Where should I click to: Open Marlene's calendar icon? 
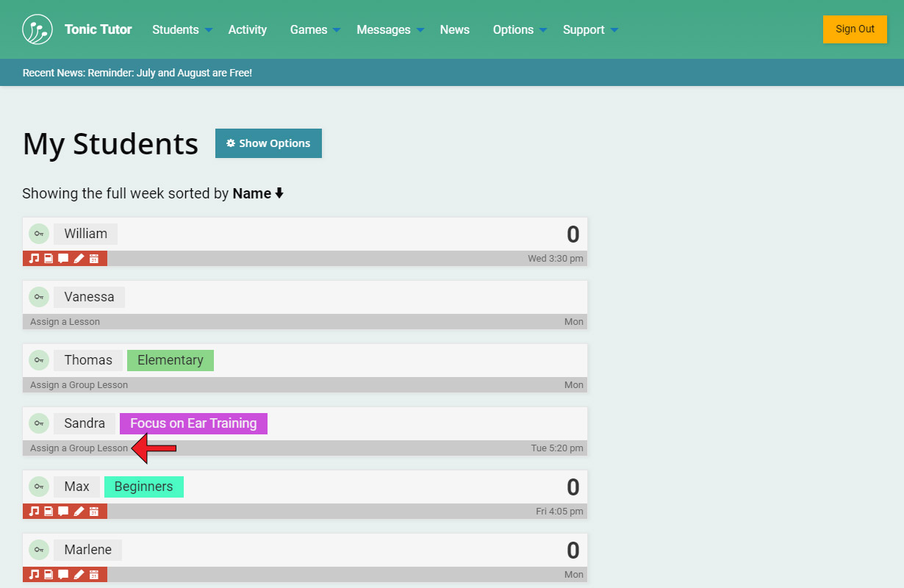tap(94, 575)
